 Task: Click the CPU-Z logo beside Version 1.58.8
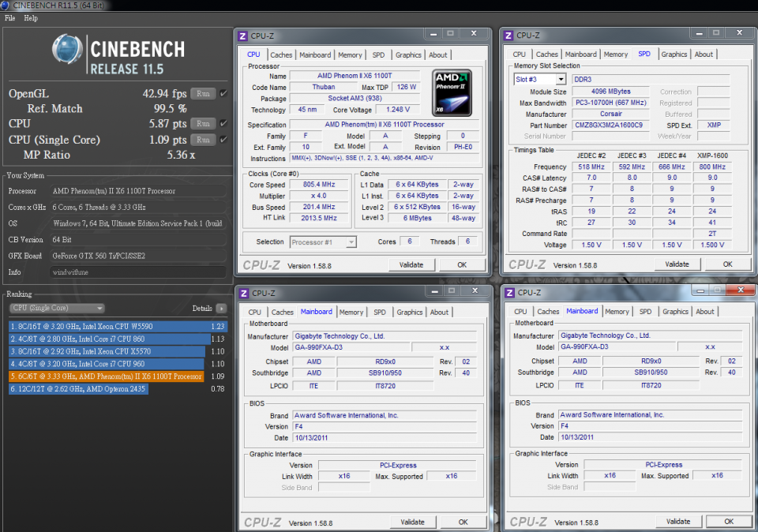pos(261,264)
